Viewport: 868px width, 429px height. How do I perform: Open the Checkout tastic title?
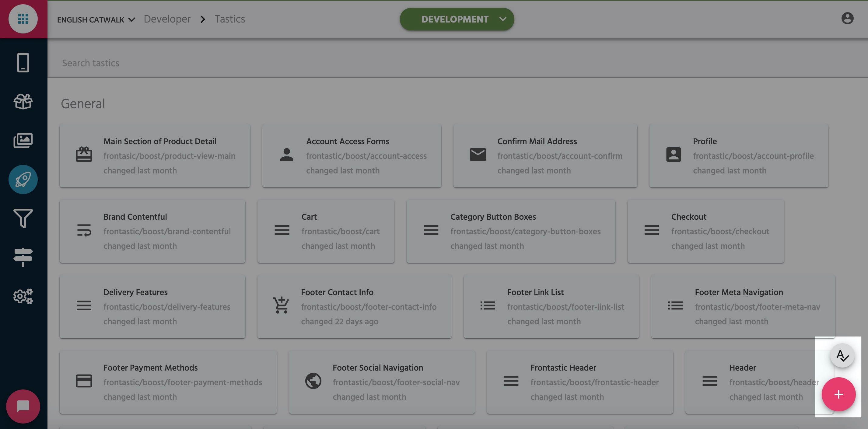pyautogui.click(x=688, y=217)
